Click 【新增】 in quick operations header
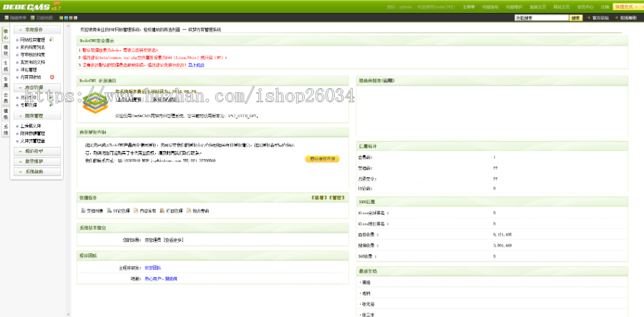This screenshot has width=644, height=317. tap(318, 198)
